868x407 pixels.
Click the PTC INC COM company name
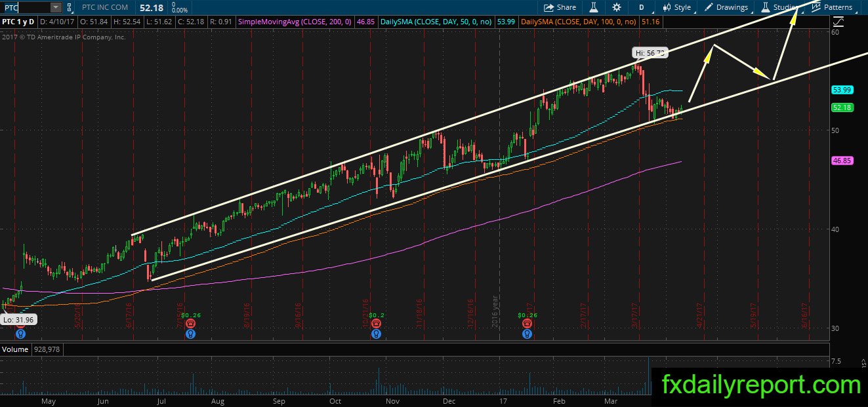pos(104,7)
